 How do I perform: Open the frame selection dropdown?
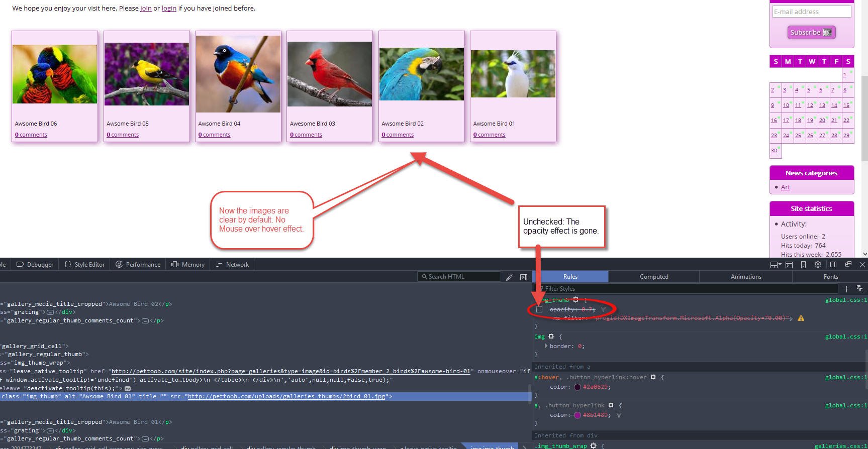coord(776,265)
